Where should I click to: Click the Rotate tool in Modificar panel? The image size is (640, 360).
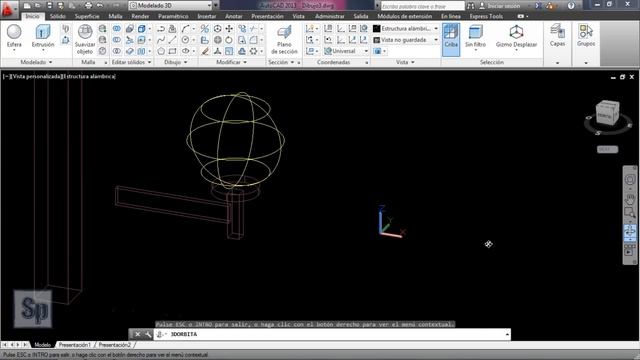pos(229,40)
